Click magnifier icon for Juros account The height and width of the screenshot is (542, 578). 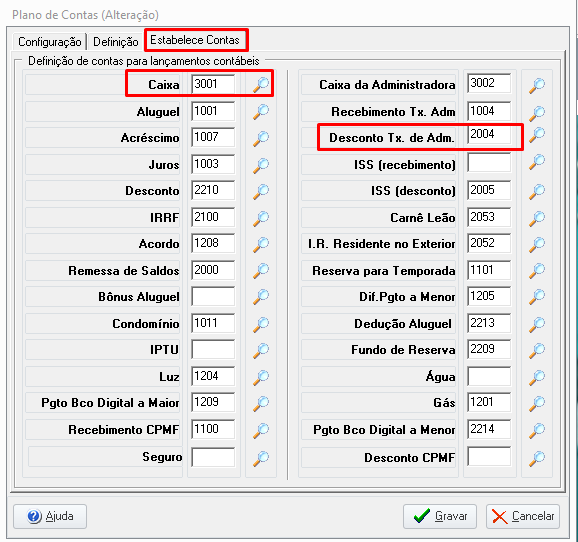click(x=261, y=165)
